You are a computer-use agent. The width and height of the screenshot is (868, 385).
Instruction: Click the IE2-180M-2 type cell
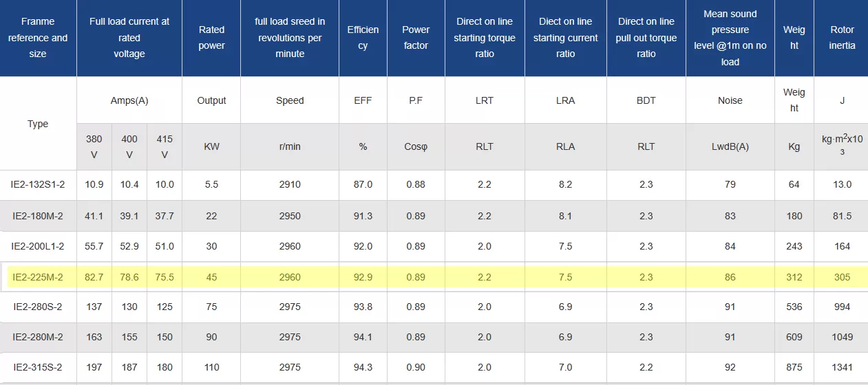[x=38, y=216]
